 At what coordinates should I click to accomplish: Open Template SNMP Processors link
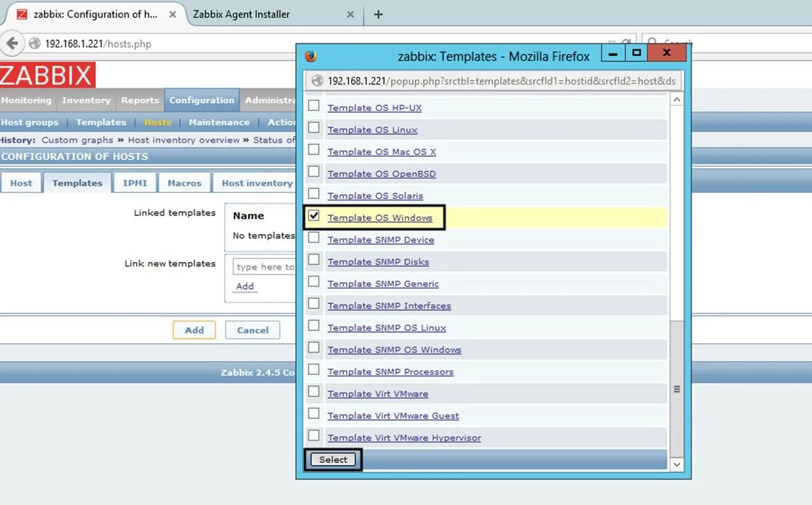point(390,372)
